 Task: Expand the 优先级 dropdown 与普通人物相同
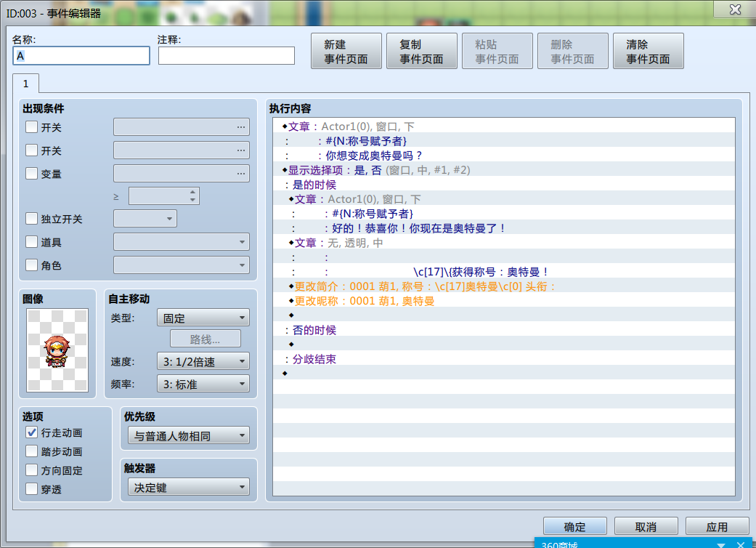pyautogui.click(x=189, y=435)
